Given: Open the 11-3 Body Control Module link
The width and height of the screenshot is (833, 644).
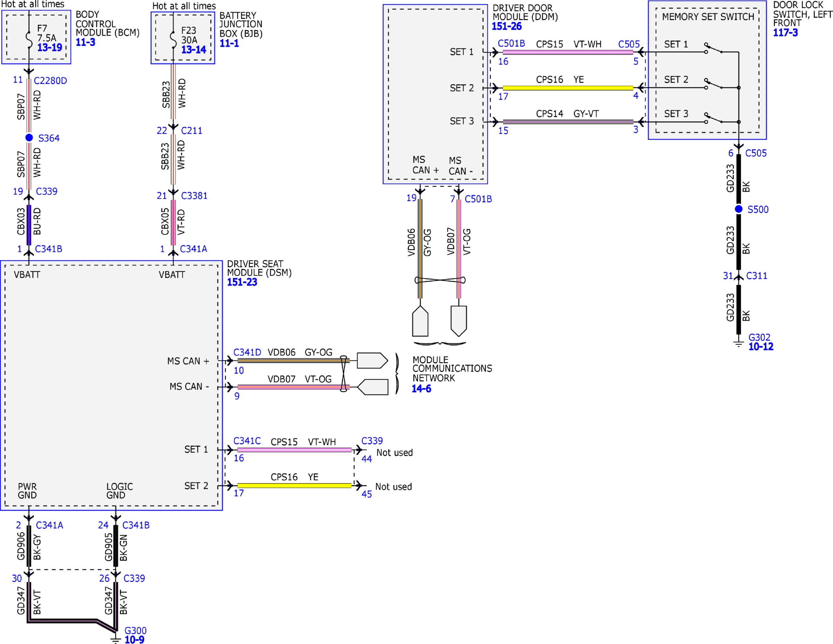Looking at the screenshot, I should click(85, 42).
